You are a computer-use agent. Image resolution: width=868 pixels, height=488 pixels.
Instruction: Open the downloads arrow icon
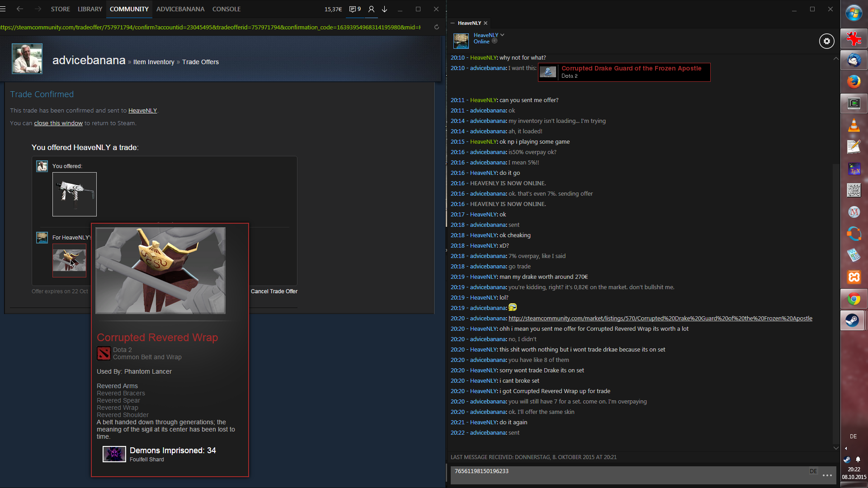(x=385, y=9)
